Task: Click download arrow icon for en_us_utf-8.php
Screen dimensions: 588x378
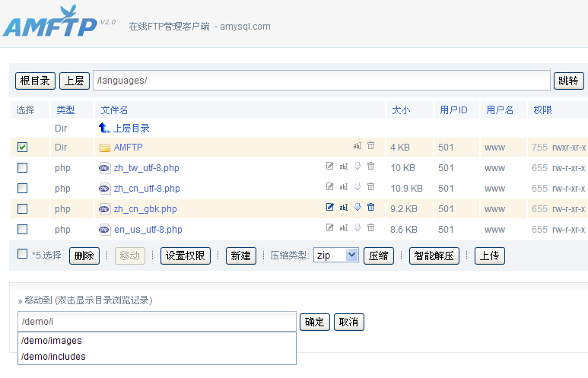Action: pyautogui.click(x=358, y=228)
